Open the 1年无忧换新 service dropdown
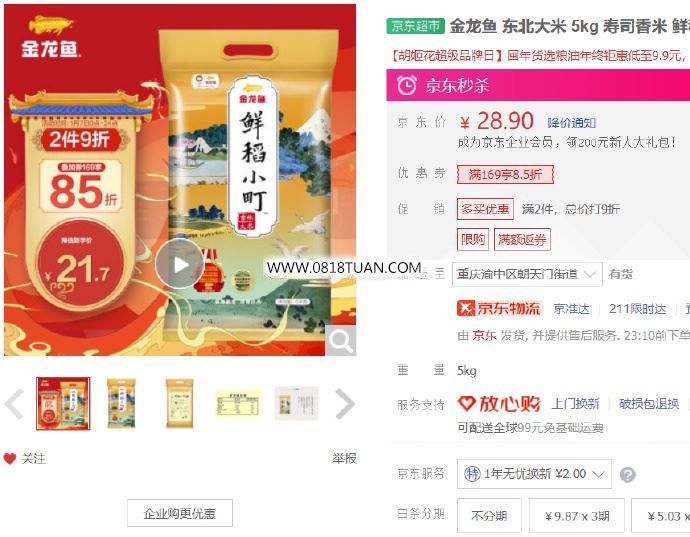The height and width of the screenshot is (537, 690). (x=534, y=474)
